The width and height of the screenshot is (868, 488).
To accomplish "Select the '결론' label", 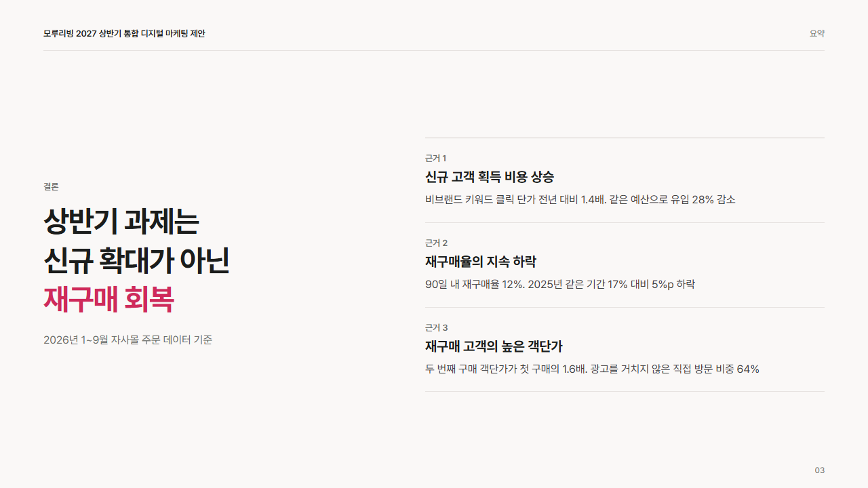I will pos(51,187).
